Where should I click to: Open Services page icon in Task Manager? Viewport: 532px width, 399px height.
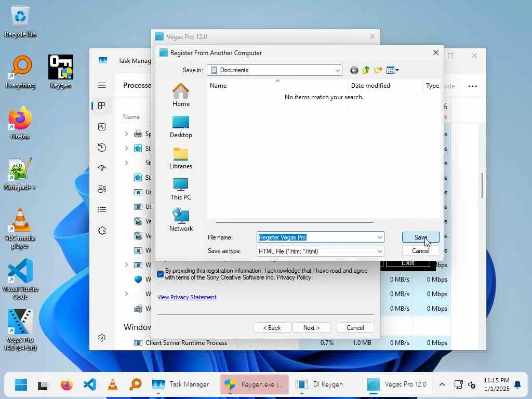coord(102,231)
